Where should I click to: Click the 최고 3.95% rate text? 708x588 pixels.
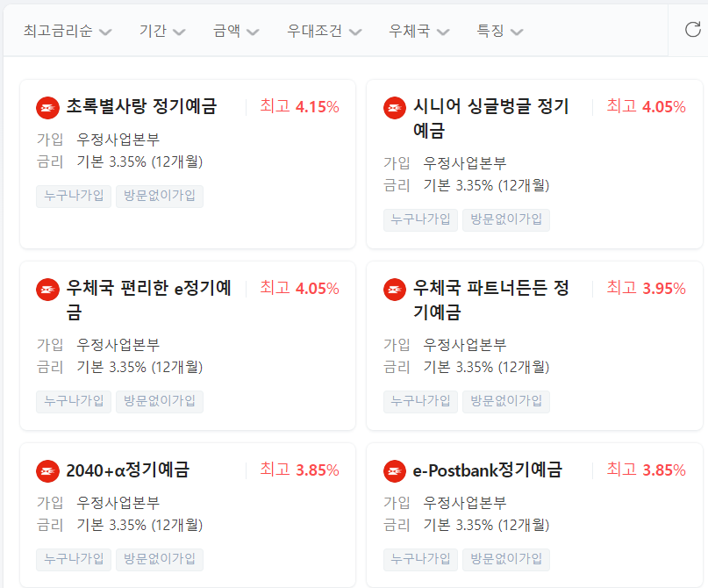point(646,288)
